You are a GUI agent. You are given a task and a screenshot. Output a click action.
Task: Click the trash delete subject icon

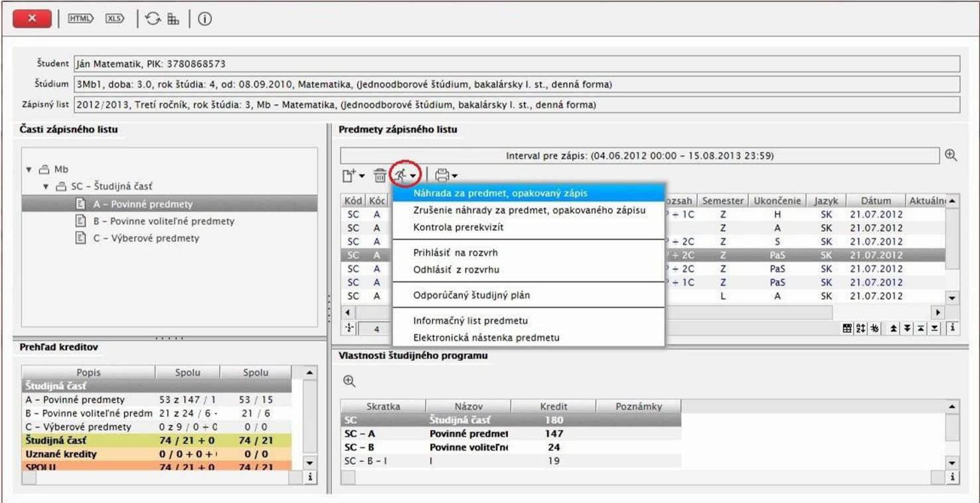(x=379, y=176)
